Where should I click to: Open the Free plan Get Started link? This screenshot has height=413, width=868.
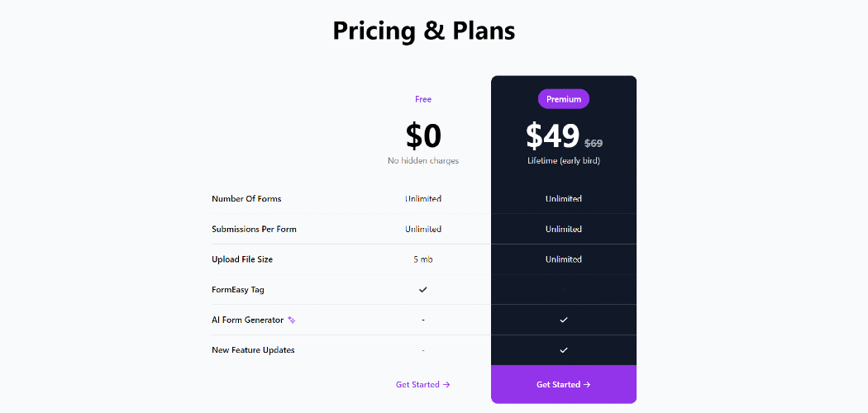tap(422, 385)
